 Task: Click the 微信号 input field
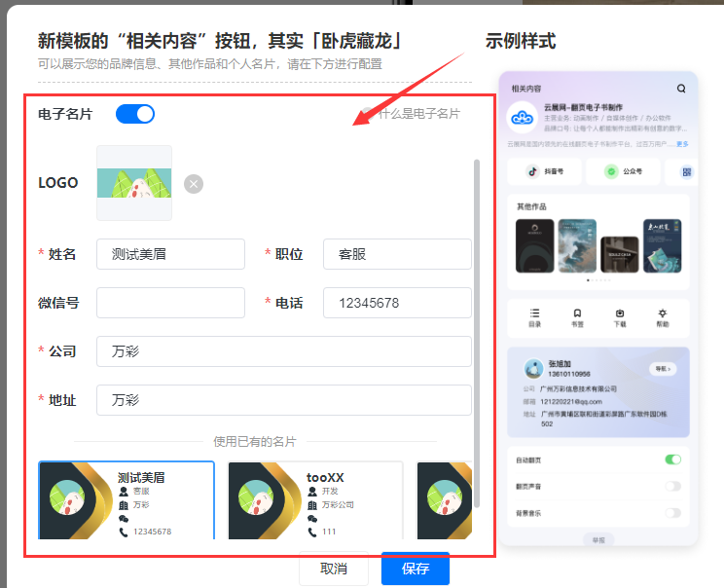170,303
